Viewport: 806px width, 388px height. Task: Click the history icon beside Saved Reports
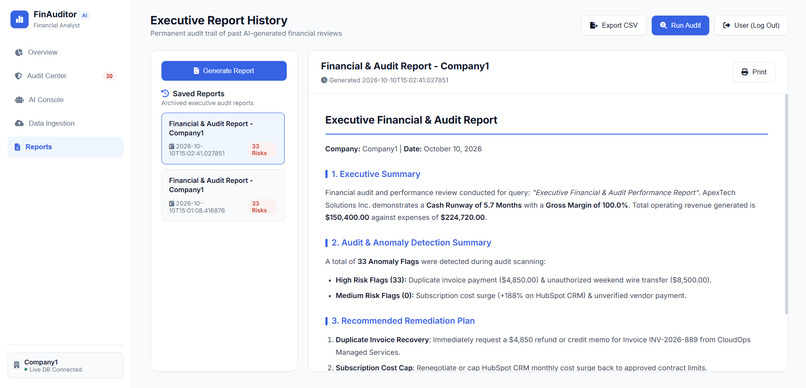(165, 94)
